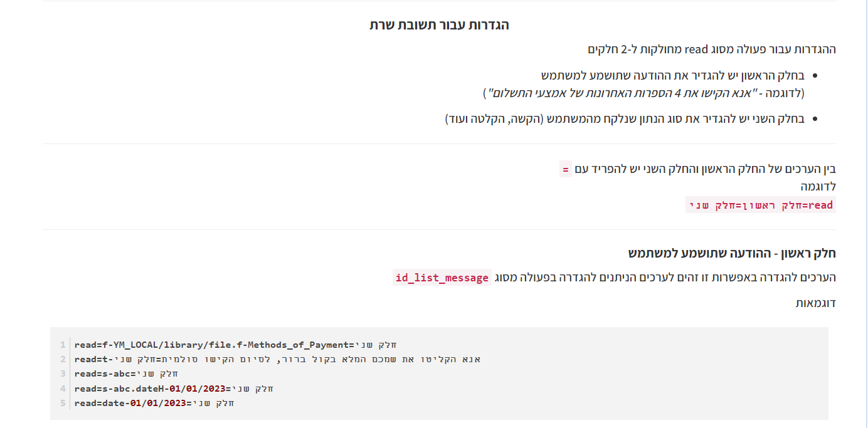Click the code line "read=s-abc="
Viewport: 868px width, 428px height.
126,373
